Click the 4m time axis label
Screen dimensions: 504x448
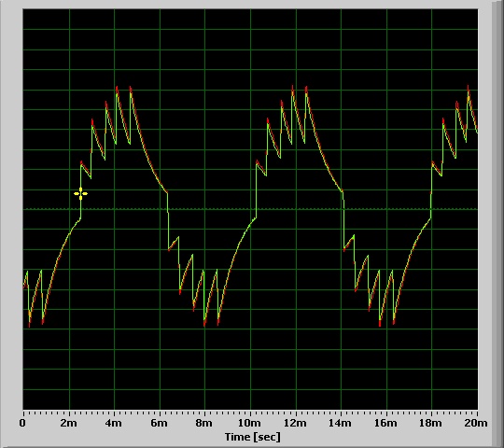click(114, 423)
